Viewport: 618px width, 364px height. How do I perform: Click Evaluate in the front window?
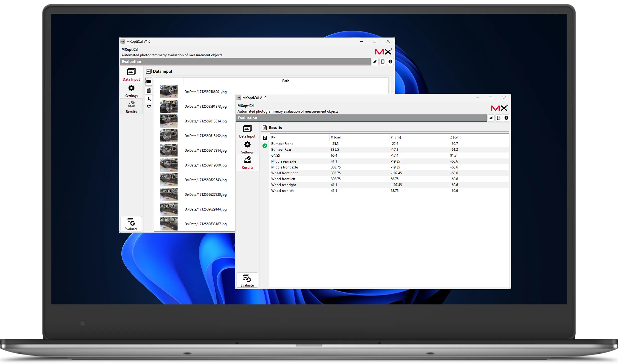pos(247,280)
